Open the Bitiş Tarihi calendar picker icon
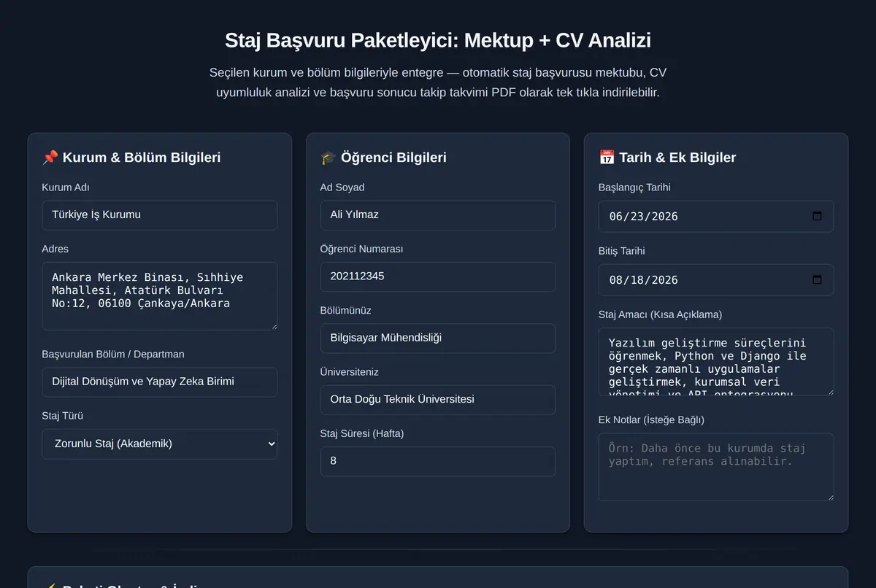Image resolution: width=876 pixels, height=588 pixels. (817, 279)
